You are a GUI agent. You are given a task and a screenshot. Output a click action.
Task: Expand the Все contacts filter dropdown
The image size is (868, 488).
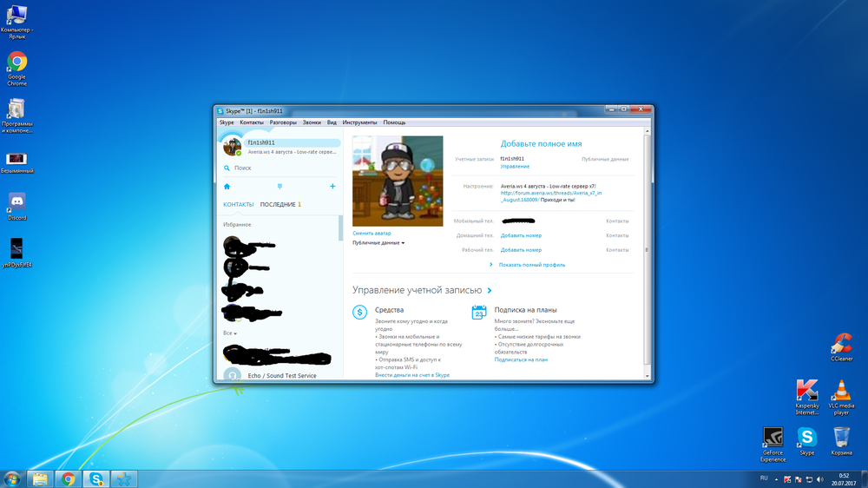[x=230, y=333]
